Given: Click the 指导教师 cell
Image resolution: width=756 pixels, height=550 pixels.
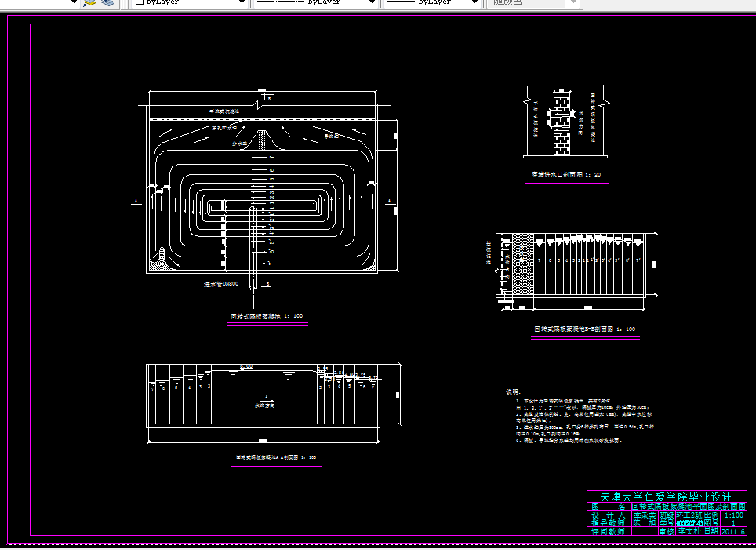Looking at the screenshot, I should (x=609, y=523).
